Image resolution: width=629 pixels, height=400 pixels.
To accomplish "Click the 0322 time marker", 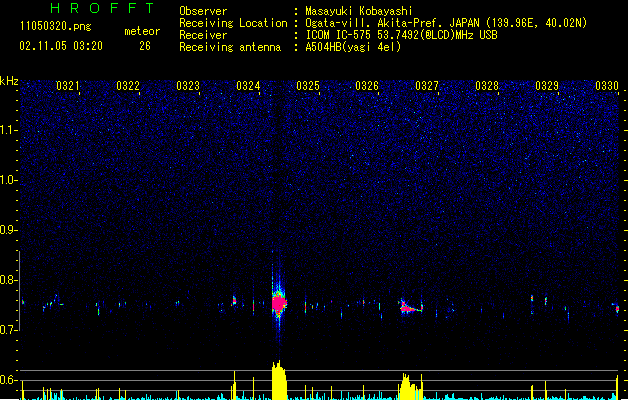I will [x=128, y=85].
